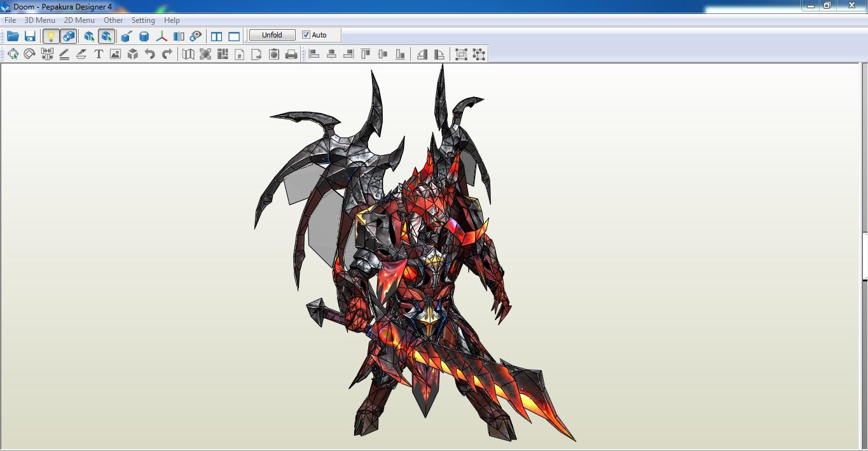Image resolution: width=868 pixels, height=451 pixels.
Task: Toggle the light bulb lighting button
Action: click(50, 36)
